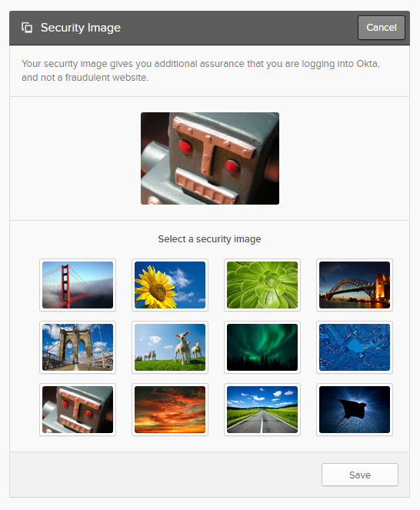
Task: Click the security image description text
Action: click(201, 71)
